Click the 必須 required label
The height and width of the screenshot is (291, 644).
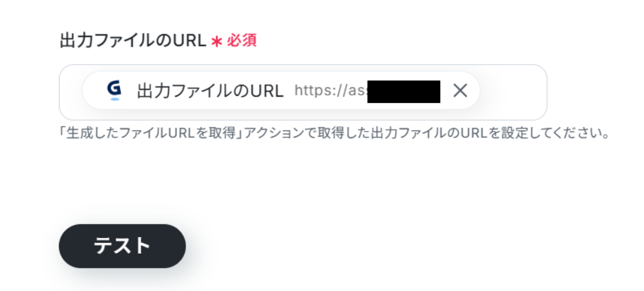pos(242,41)
